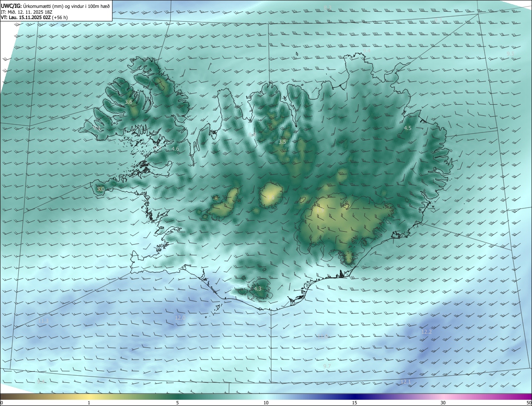The width and height of the screenshot is (532, 406).
Task: Click the '5' tick label on colour scale
Action: point(177,403)
